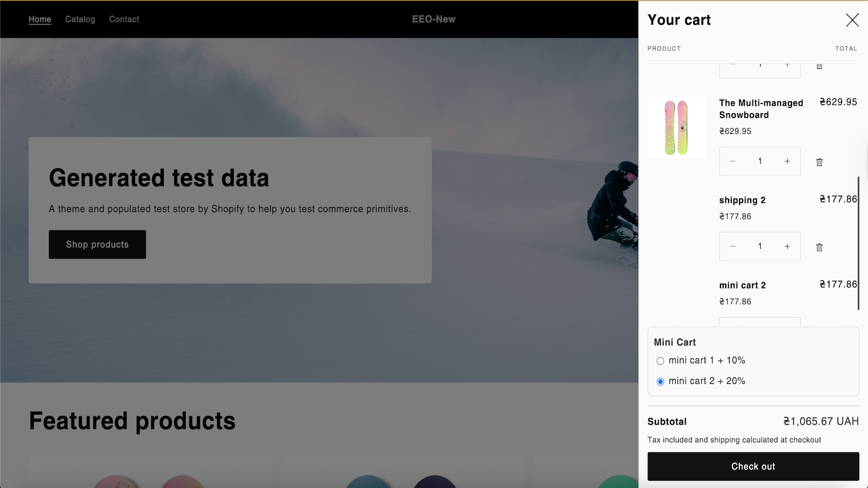Click the Generated test data heading

[x=159, y=178]
